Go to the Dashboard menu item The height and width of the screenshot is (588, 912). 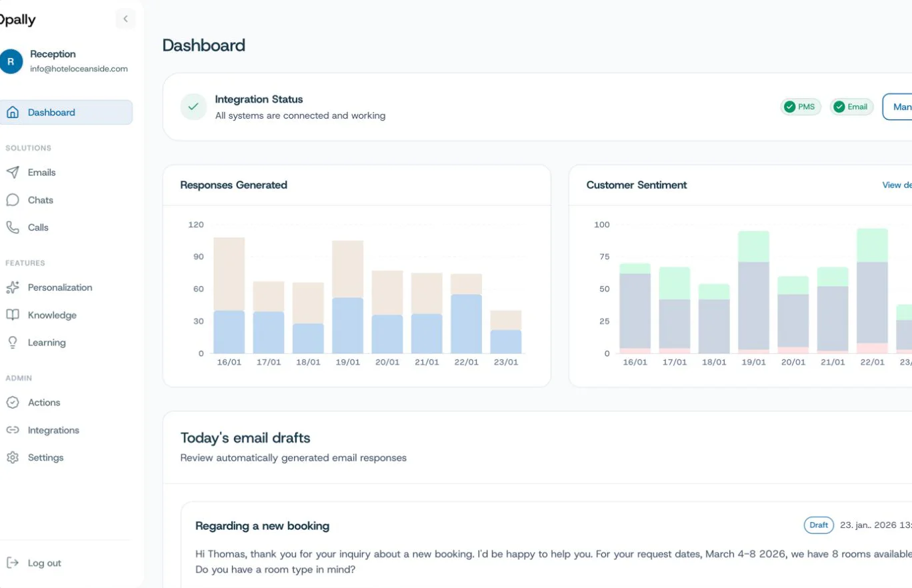pos(66,112)
